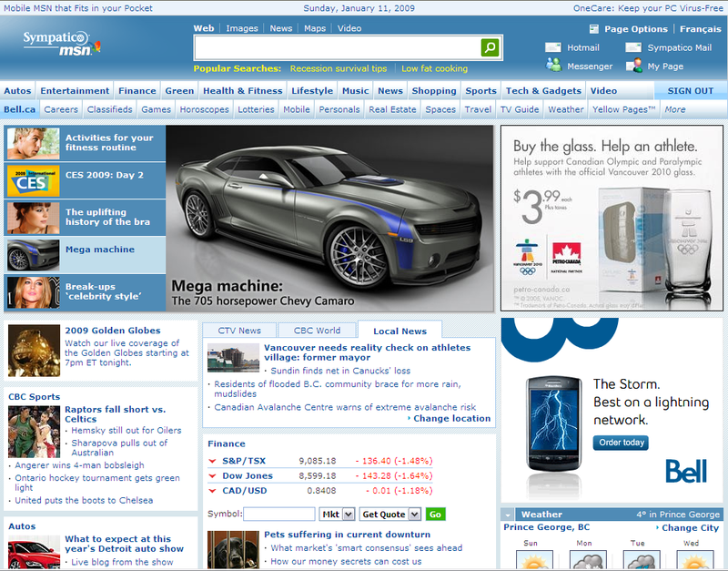Viewport: 728px width, 571px height.
Task: Click the Sunday weather forecast icon
Action: (534, 560)
